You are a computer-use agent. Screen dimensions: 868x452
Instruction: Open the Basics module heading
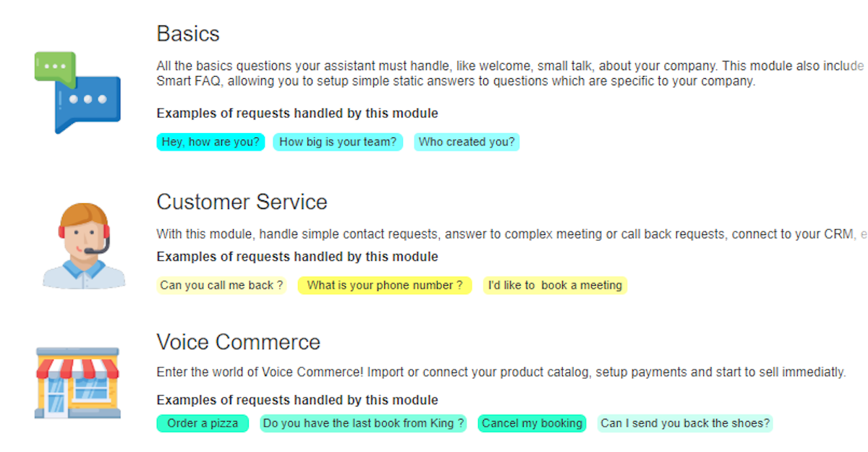[188, 33]
